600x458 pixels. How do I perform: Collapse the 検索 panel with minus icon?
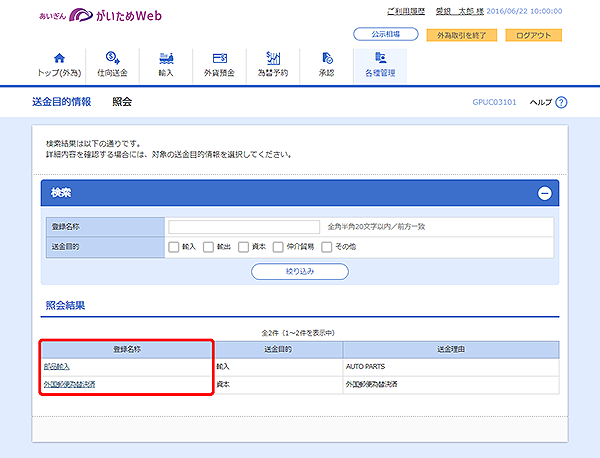coord(545,193)
